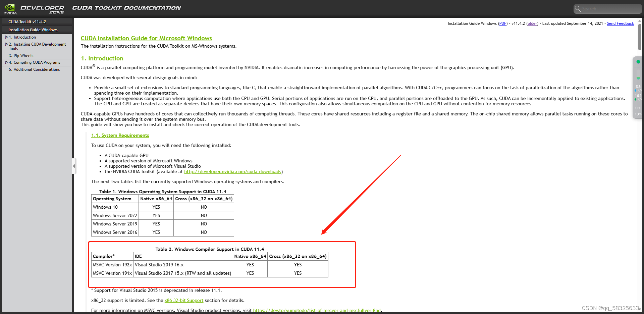Open '5. Additional Considerations' in the sidebar
Viewport: 644px width, 314px height.
[x=34, y=69]
